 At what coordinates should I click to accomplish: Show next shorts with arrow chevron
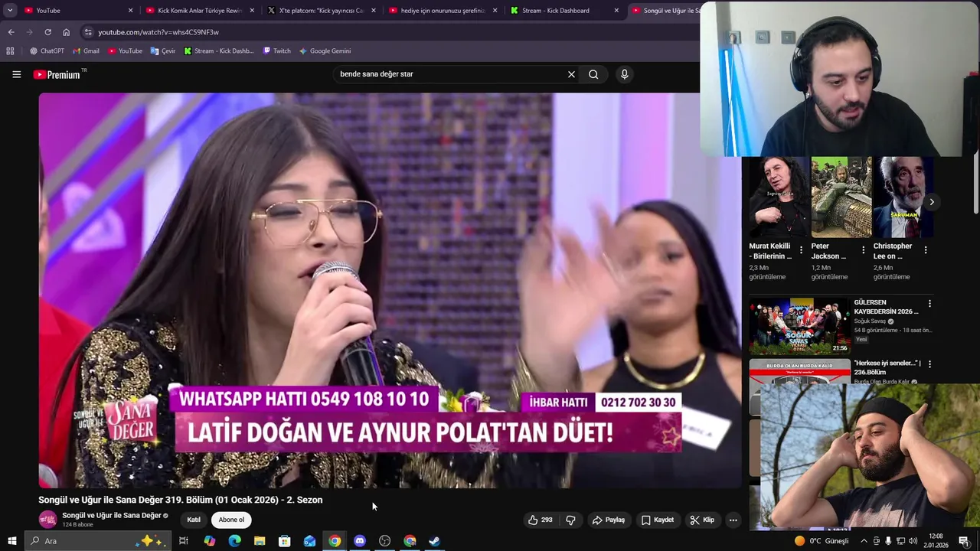932,202
